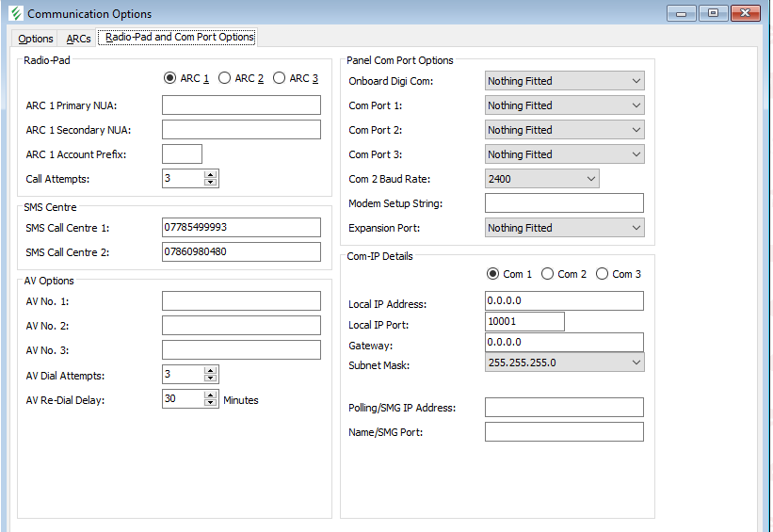This screenshot has height=532, width=773.
Task: Select the ARC 2 radio button
Action: (x=224, y=78)
